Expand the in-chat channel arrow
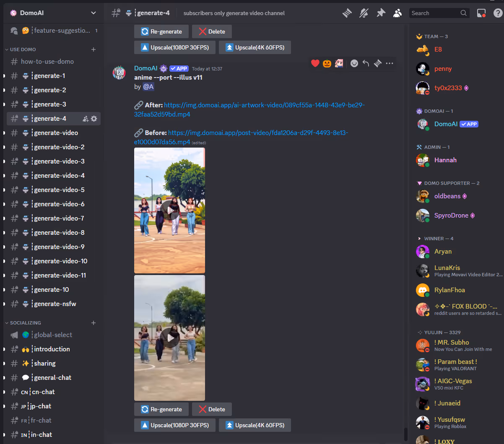 [4, 435]
